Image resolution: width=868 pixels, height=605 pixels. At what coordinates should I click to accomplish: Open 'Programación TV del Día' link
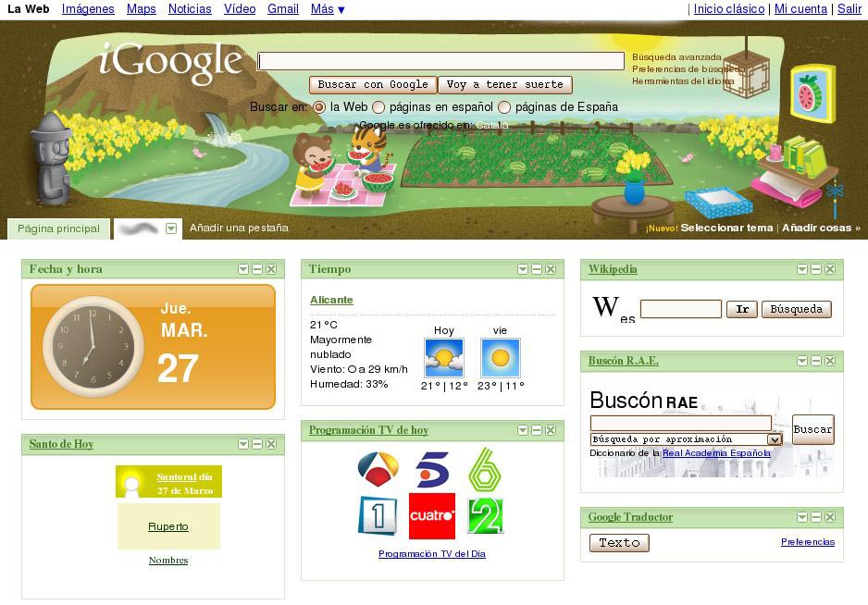[432, 553]
